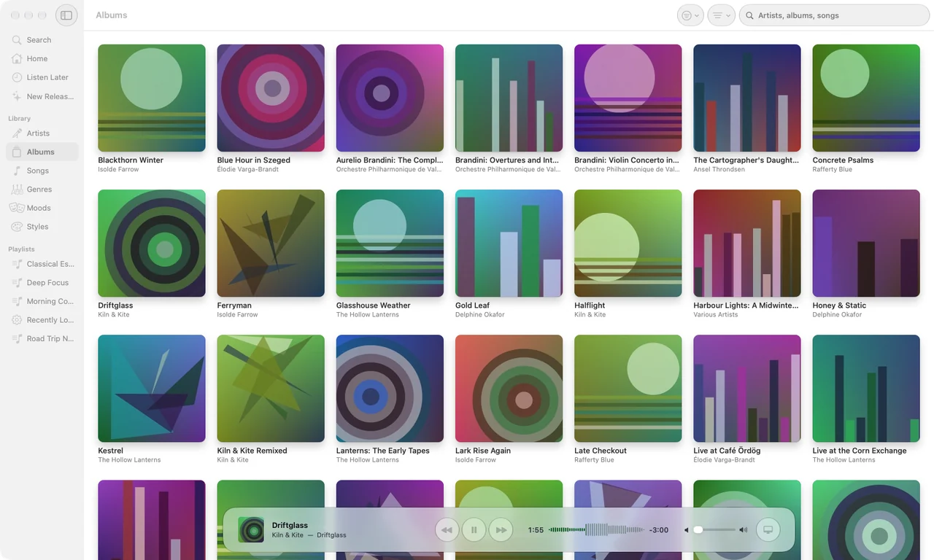Click the 'Live at Café Ördög' title
Screen dimensions: 934x560
[727, 451]
